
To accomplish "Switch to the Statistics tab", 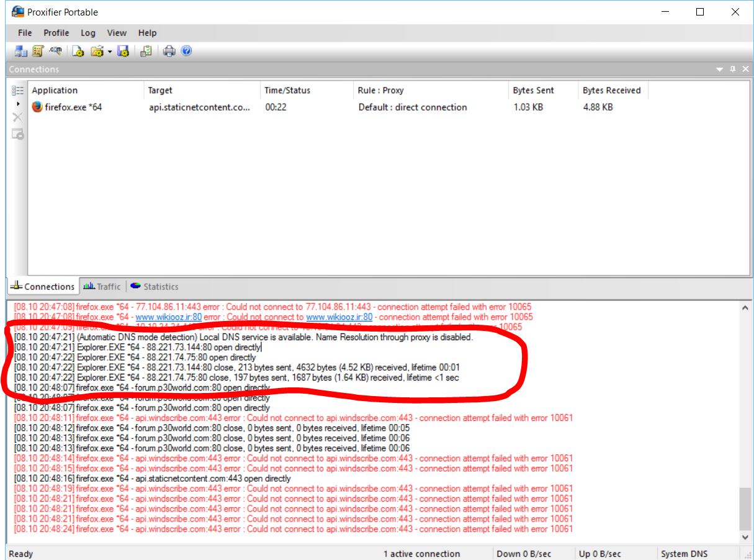I will (154, 286).
